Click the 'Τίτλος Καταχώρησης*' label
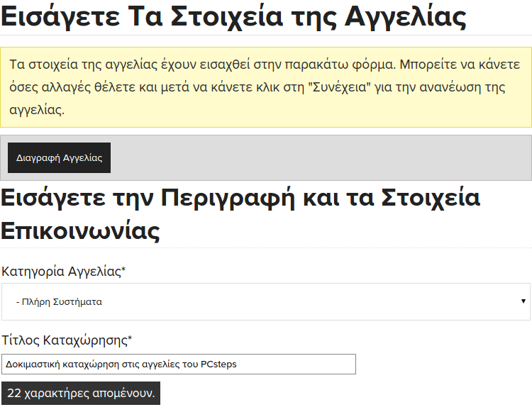Screen dimensions: 532x412 [x=67, y=340]
